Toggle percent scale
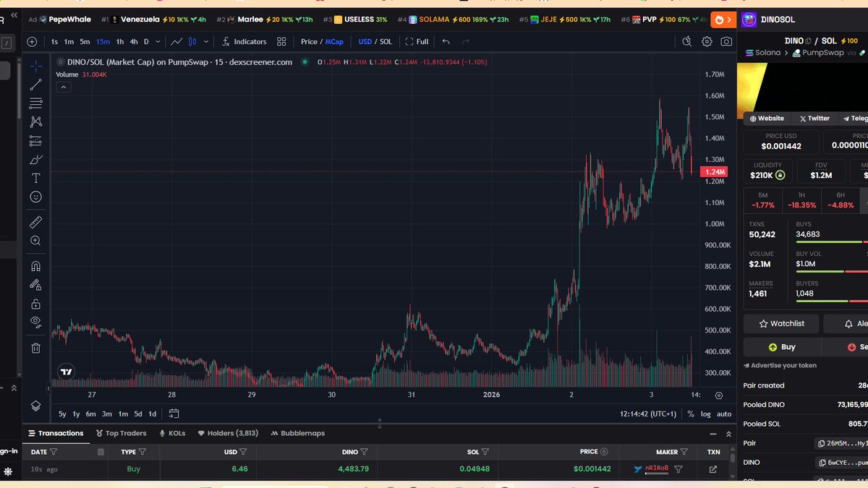This screenshot has height=488, width=868. 691,414
